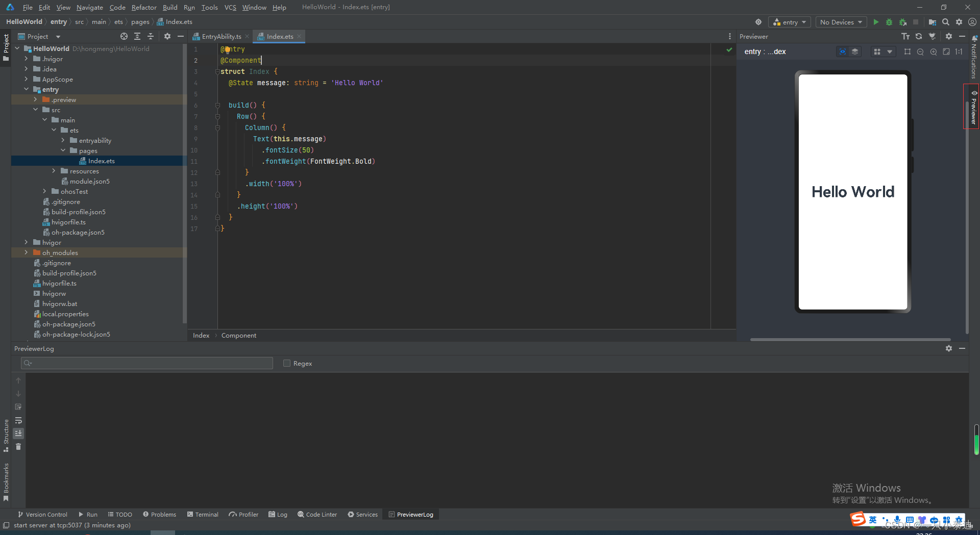Open Search Everywhere magnifier icon

[x=946, y=22]
